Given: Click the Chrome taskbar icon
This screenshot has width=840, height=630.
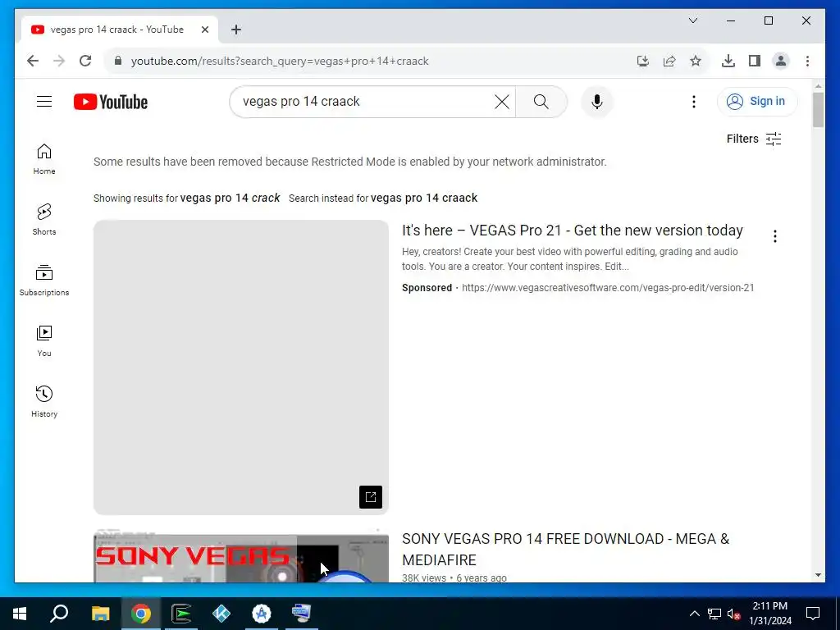Looking at the screenshot, I should (x=140, y=614).
